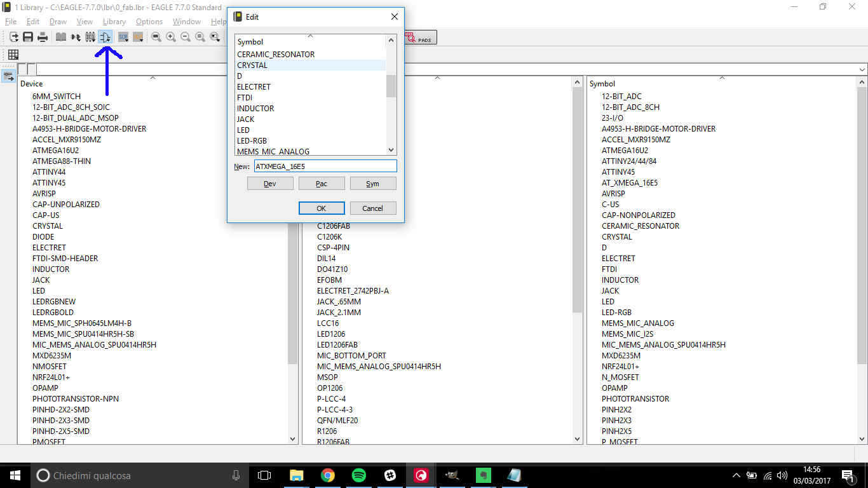
Task: Click the Edit dialog list's scrollbar up arrow
Action: coord(391,40)
